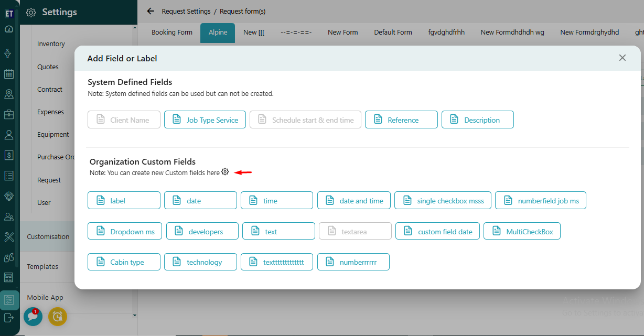Open custom fields settings gear icon

[225, 172]
